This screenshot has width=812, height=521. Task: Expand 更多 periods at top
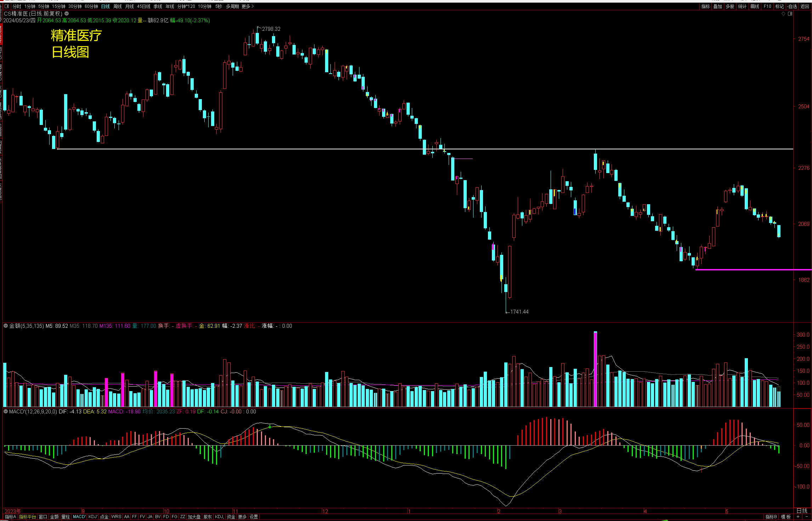pyautogui.click(x=248, y=6)
